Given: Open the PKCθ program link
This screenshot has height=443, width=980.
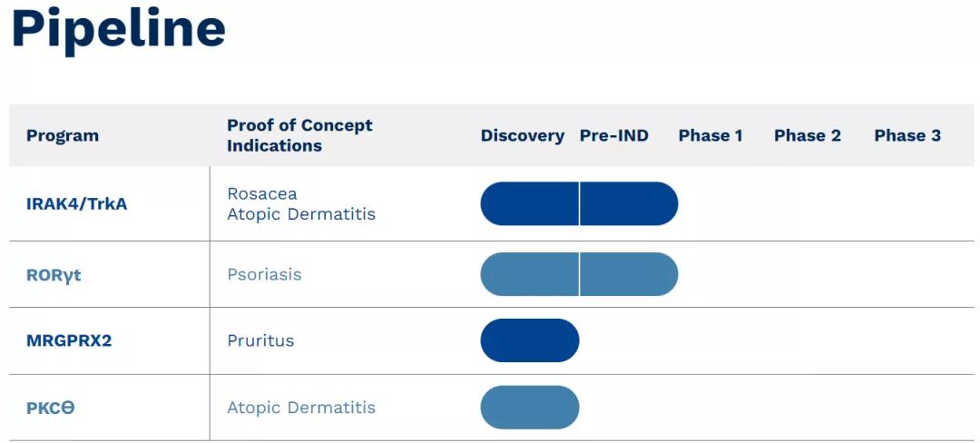Looking at the screenshot, I should (51, 408).
